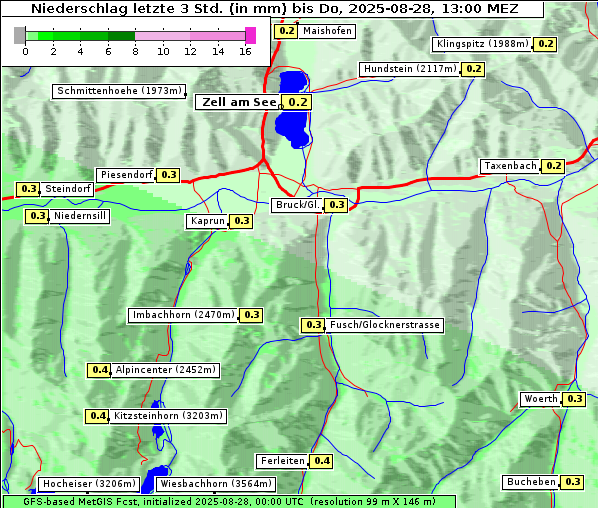Click the 0.2 value beside Zell am See
598x508 pixels.
[x=297, y=102]
